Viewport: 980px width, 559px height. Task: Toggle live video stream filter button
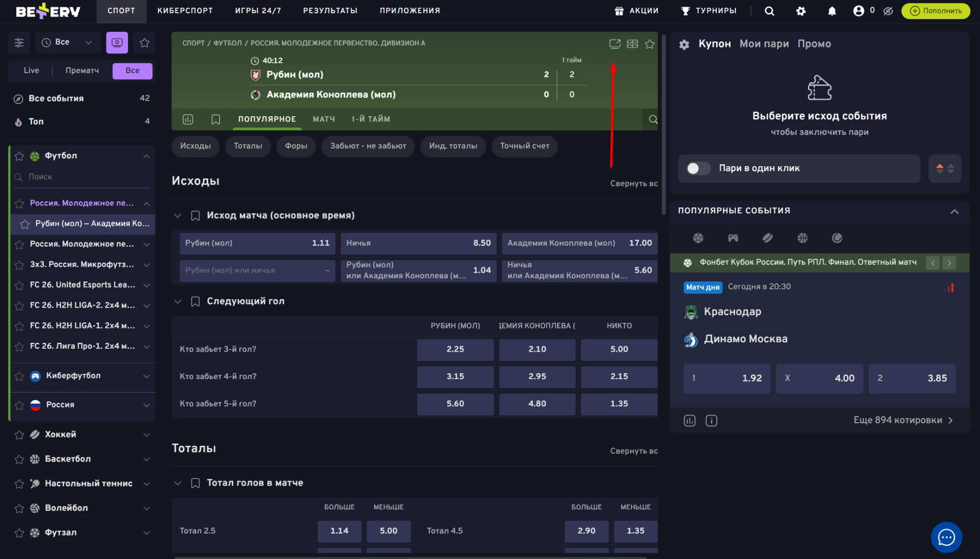pyautogui.click(x=117, y=43)
